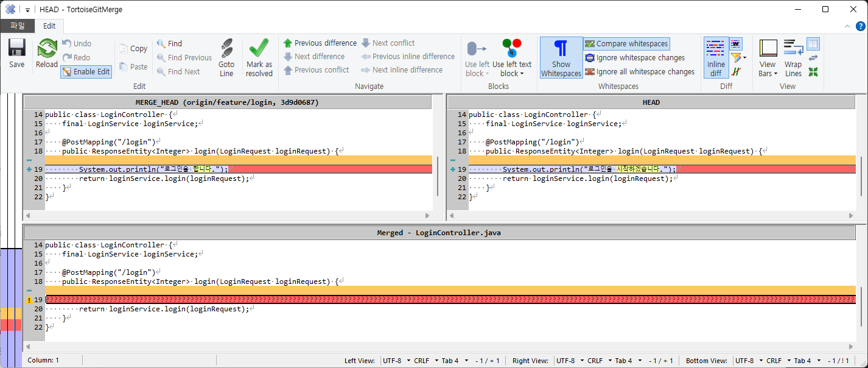
Task: Go to previous inline difference
Action: click(x=408, y=57)
